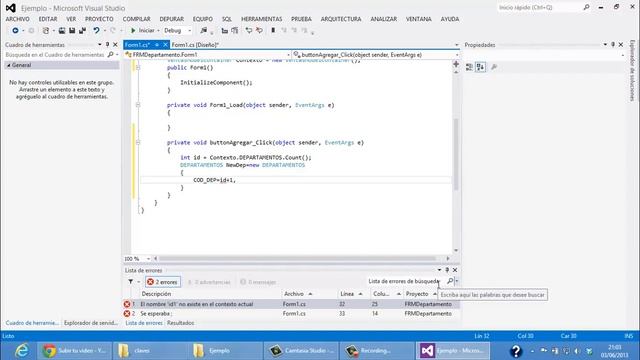This screenshot has height=360, width=640.
Task: Toggle auto-hide pin of Propiedades panel
Action: (x=613, y=44)
